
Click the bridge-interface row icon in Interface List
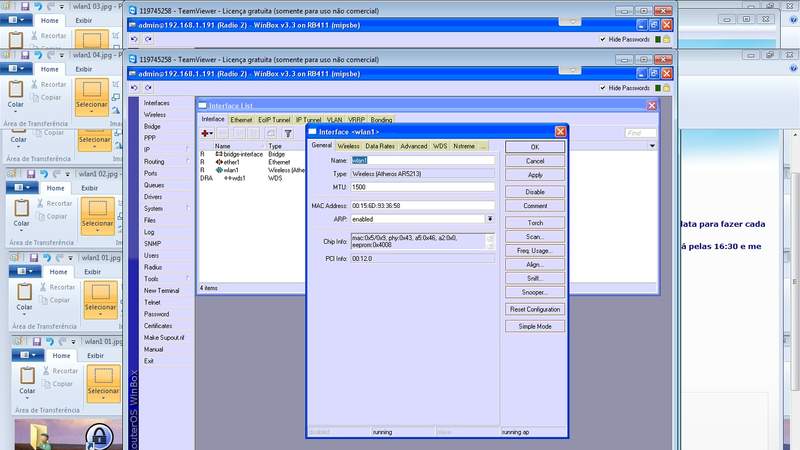pos(219,154)
